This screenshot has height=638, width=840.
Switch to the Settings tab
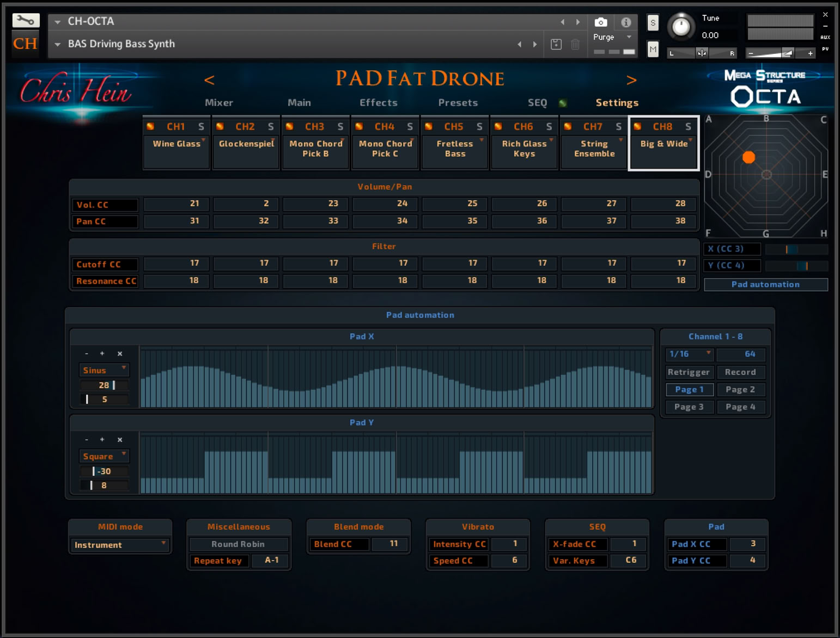pos(617,103)
